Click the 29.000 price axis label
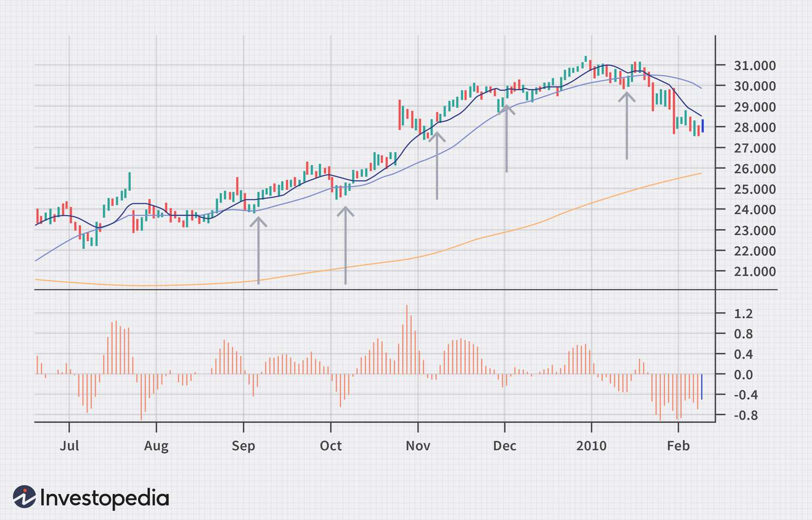Image resolution: width=812 pixels, height=520 pixels. pos(755,107)
